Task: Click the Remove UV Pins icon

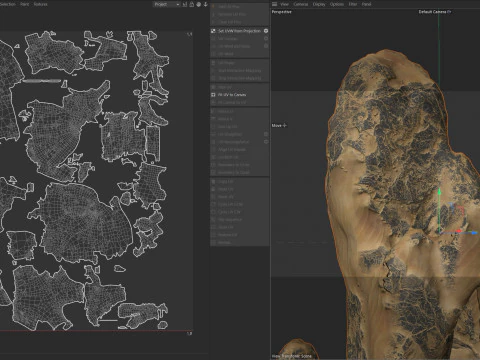Action: pos(213,14)
